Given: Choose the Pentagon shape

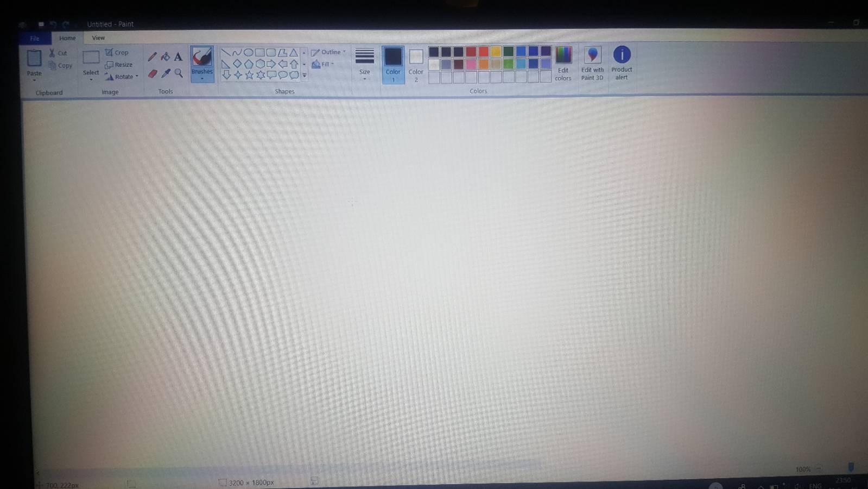Looking at the screenshot, I should tap(249, 64).
